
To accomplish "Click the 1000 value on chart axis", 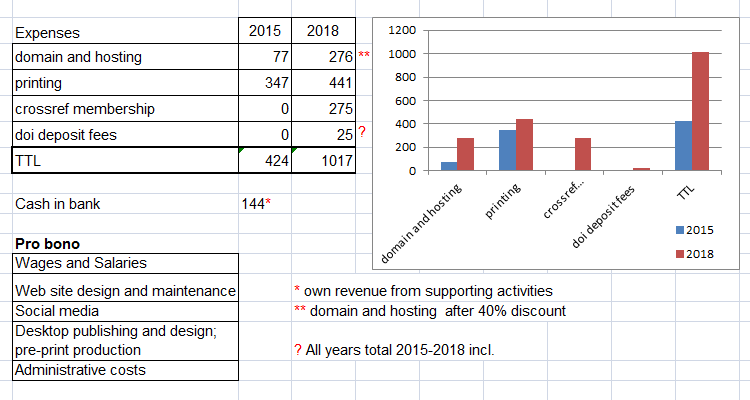I will [x=402, y=54].
